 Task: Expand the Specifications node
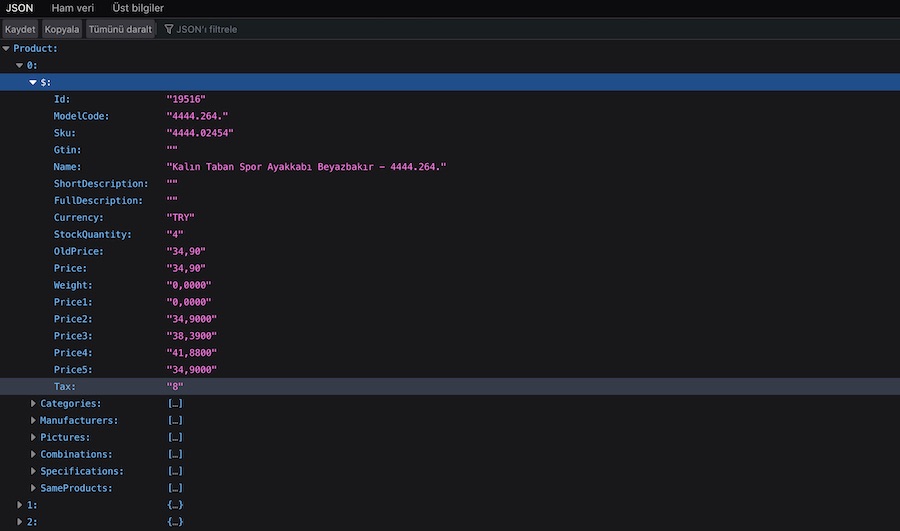[x=33, y=471]
